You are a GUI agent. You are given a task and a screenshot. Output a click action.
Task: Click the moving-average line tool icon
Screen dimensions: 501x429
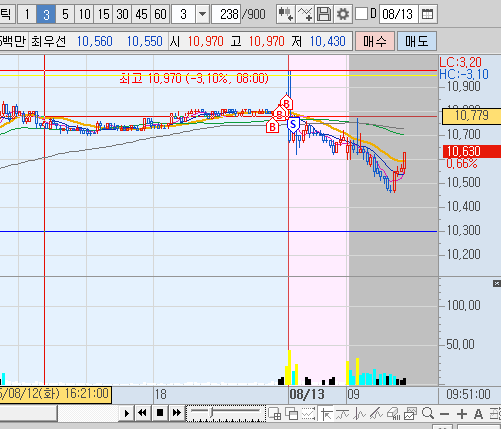(343, 414)
